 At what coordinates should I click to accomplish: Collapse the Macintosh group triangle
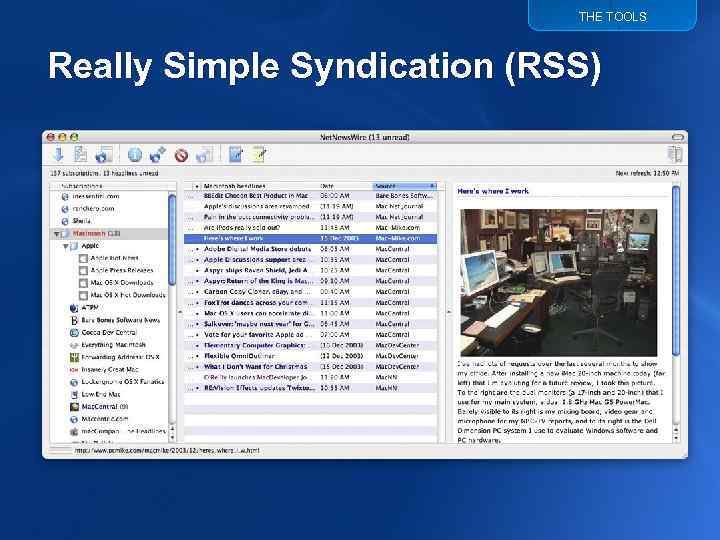(x=56, y=234)
